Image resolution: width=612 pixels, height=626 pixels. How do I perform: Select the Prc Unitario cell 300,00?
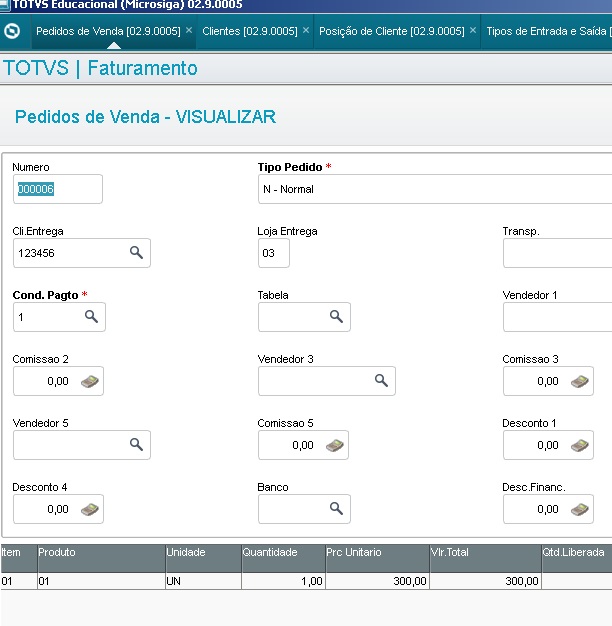(378, 581)
